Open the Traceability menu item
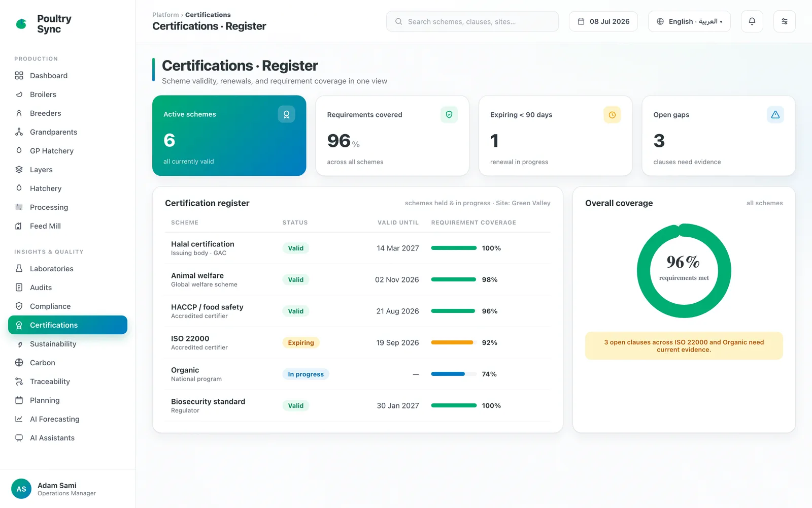Image resolution: width=812 pixels, height=508 pixels. tap(67, 382)
